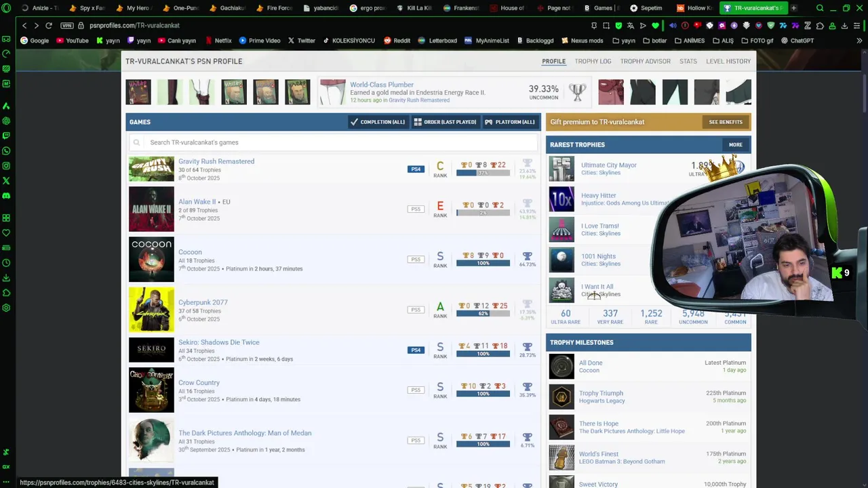Open Order (Last Played) dropdown
The width and height of the screenshot is (868, 488).
445,122
